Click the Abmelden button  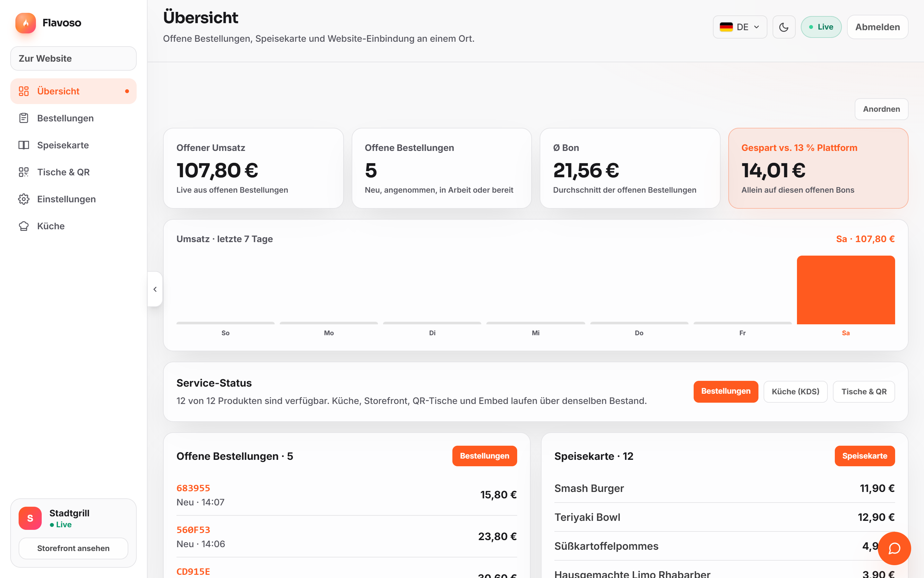click(877, 27)
